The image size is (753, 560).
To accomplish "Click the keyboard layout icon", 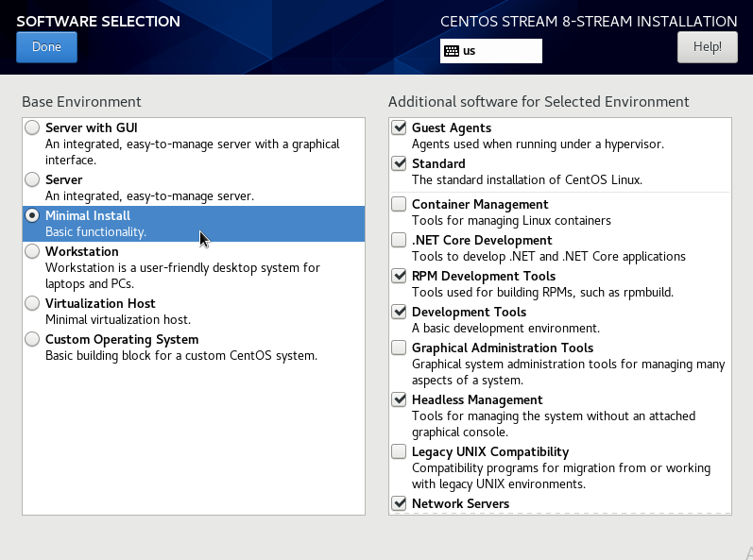I will pos(452,51).
